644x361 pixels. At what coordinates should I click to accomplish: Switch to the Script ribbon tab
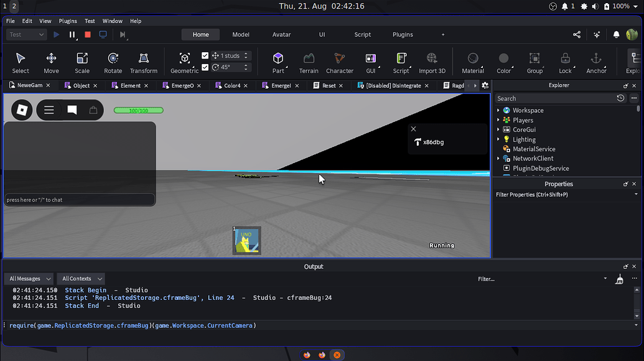tap(362, 34)
